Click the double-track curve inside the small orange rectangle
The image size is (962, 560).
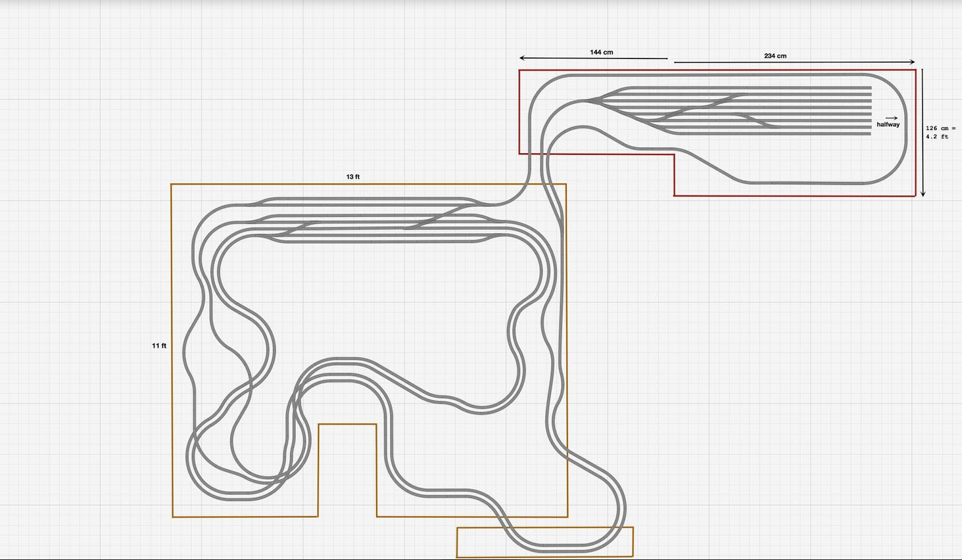coord(559,547)
